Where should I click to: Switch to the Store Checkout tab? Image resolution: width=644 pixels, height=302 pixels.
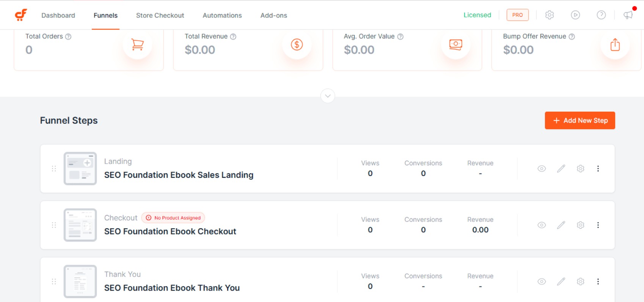point(160,15)
